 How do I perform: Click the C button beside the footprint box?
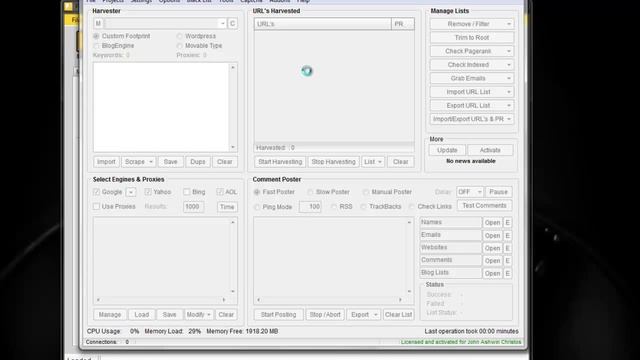(x=232, y=24)
